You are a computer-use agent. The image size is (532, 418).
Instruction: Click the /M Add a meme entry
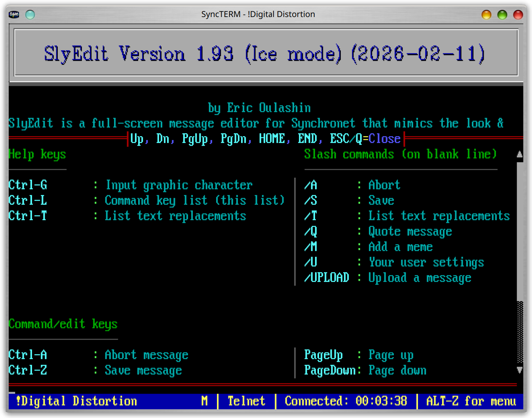(x=368, y=247)
